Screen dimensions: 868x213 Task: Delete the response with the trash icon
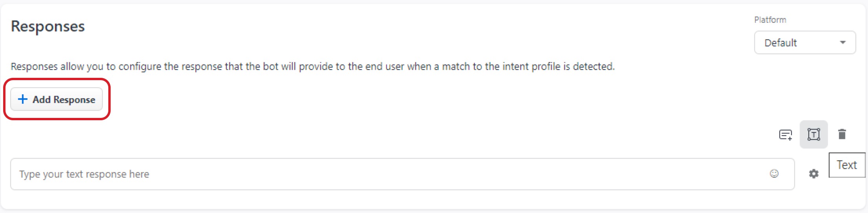[842, 134]
